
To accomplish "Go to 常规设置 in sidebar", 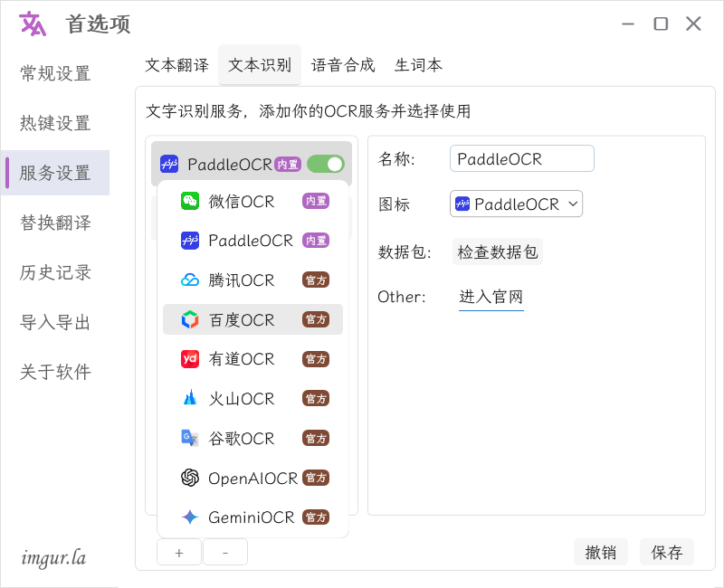I will 55,73.
